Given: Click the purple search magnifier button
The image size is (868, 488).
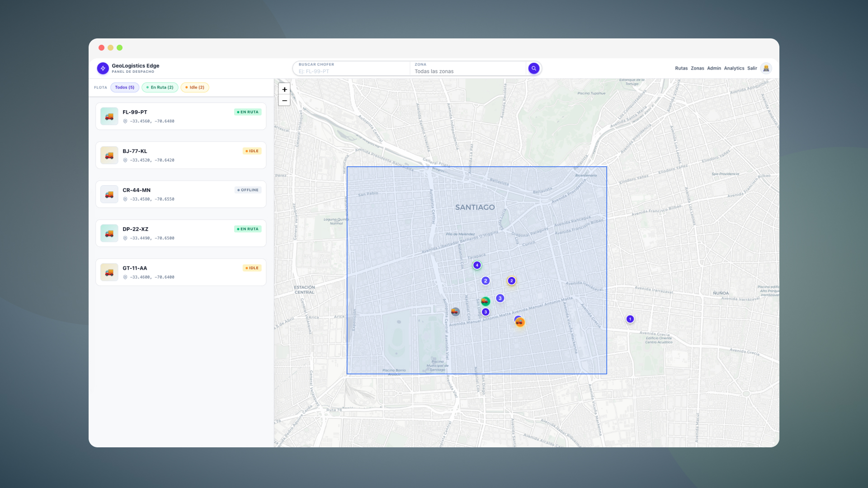Looking at the screenshot, I should click(x=533, y=68).
